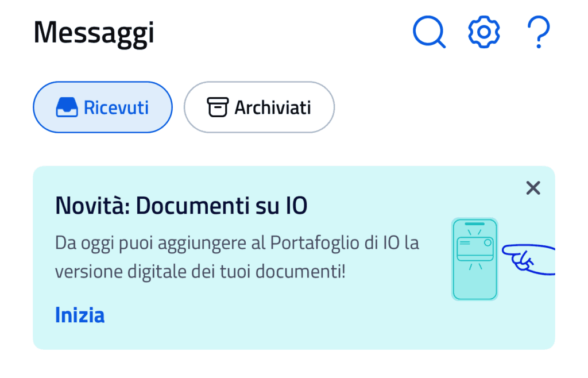Select the Ricevuti messages tab

tap(102, 107)
